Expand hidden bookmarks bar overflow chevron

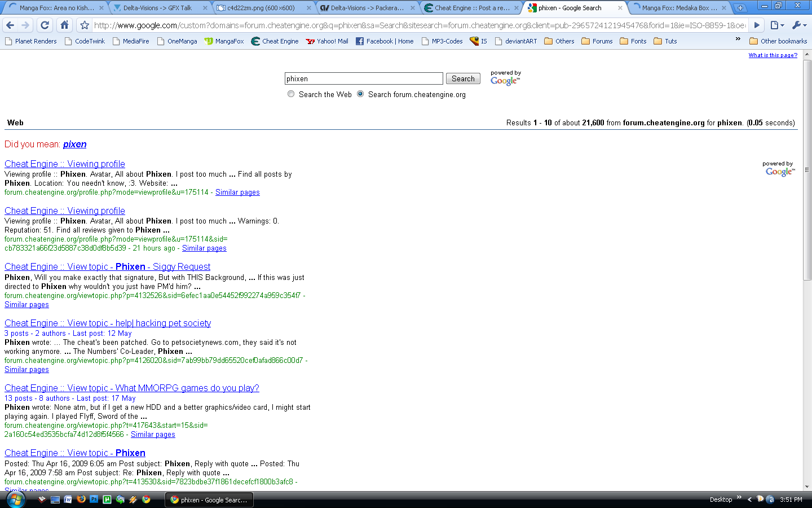738,39
